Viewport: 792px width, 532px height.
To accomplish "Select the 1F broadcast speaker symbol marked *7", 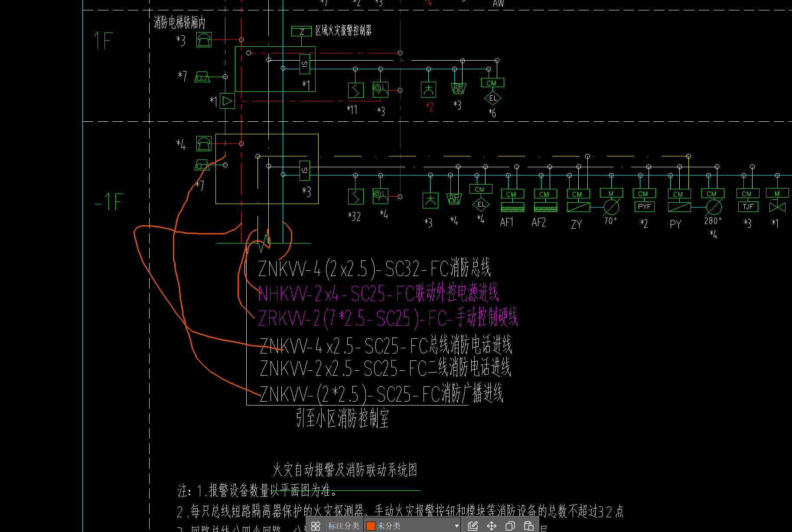I will click(202, 77).
